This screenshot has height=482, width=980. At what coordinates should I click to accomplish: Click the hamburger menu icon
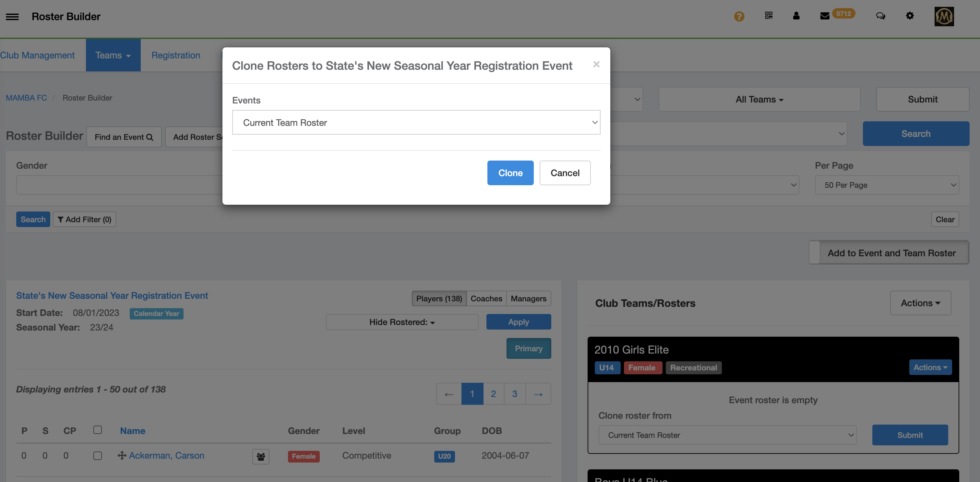[11, 16]
